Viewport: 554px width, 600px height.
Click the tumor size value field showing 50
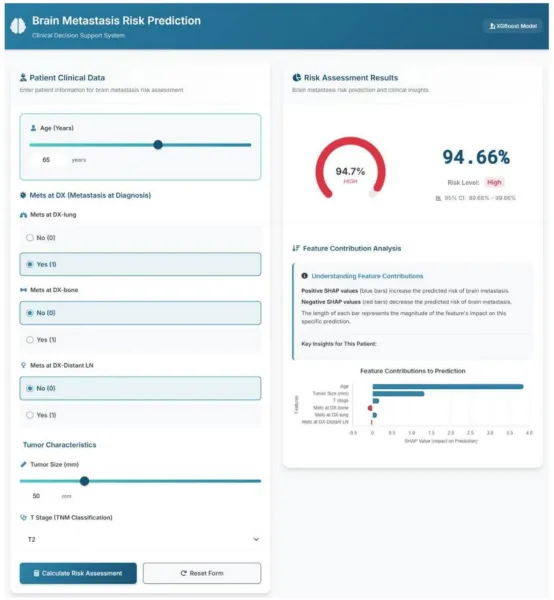(36, 496)
